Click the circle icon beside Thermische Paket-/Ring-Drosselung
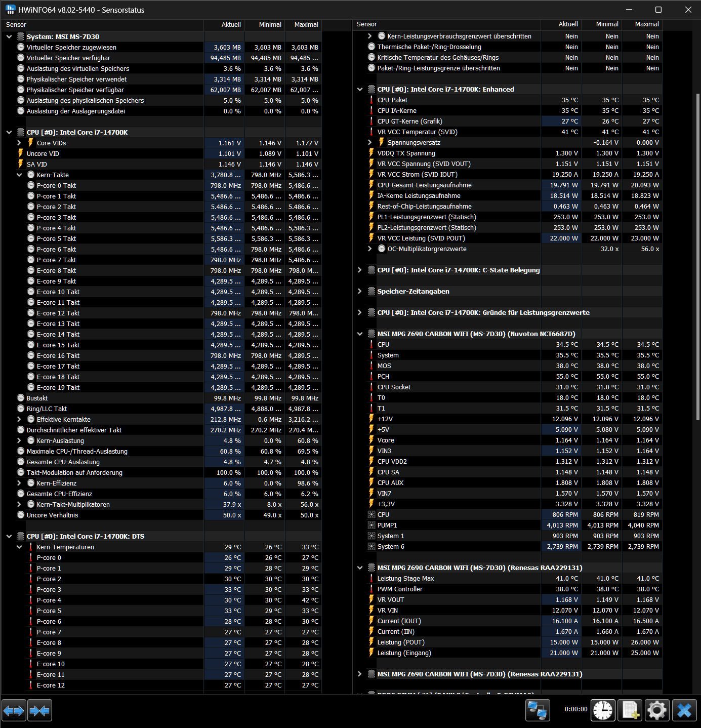 point(372,47)
